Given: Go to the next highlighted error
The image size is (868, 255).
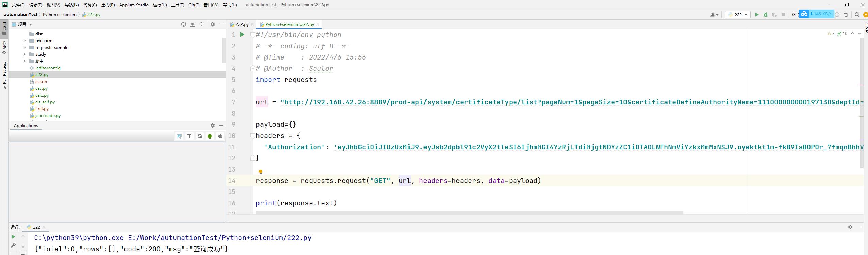Looking at the screenshot, I should pos(859,33).
